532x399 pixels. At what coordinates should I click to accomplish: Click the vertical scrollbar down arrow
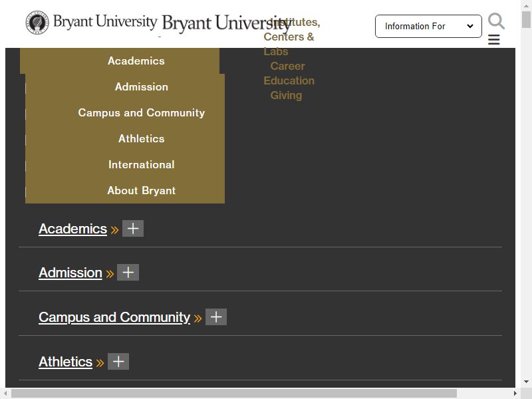[526, 382]
